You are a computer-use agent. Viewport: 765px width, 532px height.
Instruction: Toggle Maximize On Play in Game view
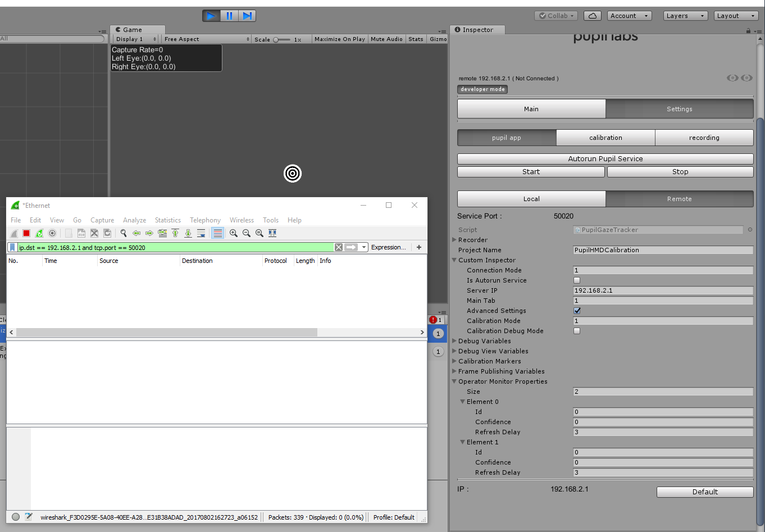340,39
